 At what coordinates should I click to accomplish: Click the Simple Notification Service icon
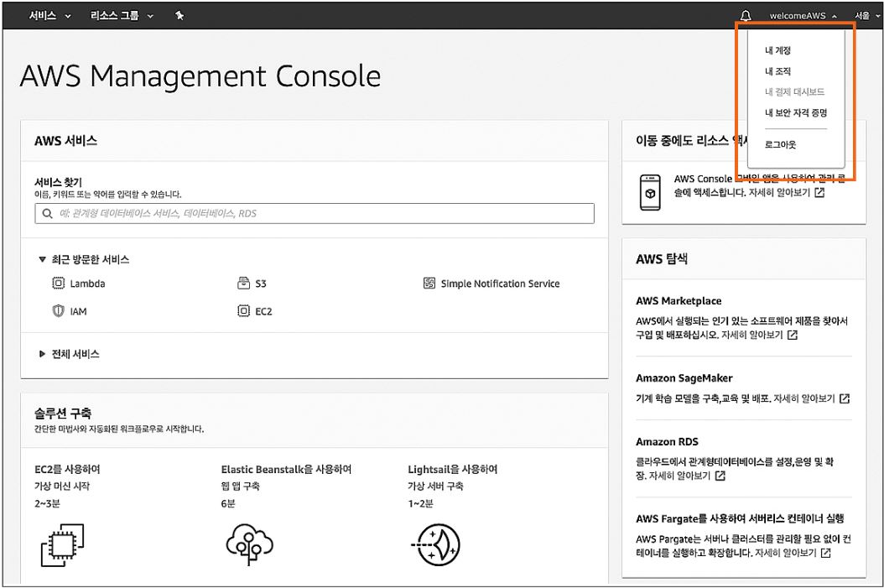(429, 283)
